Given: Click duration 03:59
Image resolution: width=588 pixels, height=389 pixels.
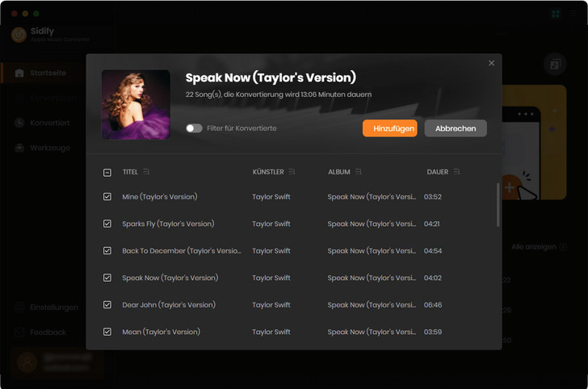Looking at the screenshot, I should [x=433, y=332].
